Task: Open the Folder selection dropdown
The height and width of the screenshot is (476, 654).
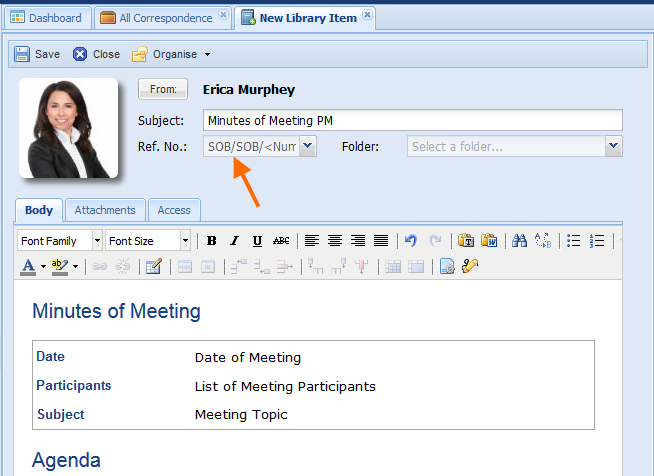Action: coord(613,147)
